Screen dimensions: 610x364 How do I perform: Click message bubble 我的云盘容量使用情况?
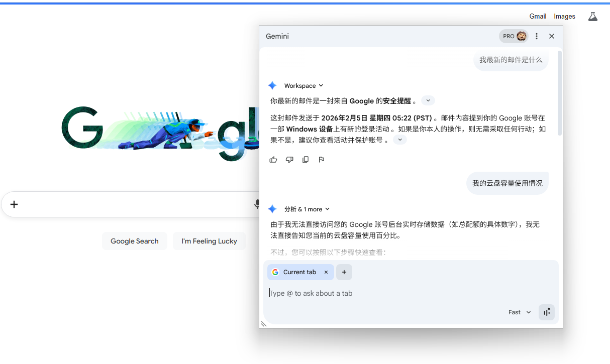pyautogui.click(x=507, y=183)
